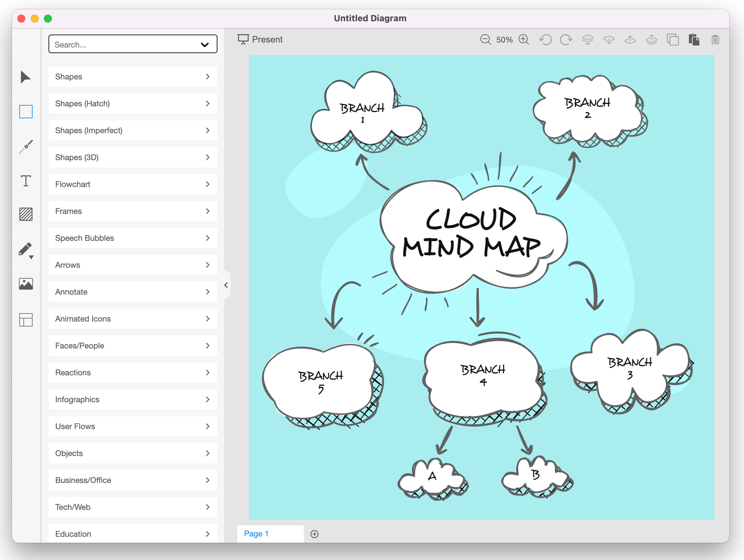The width and height of the screenshot is (744, 560).
Task: Start Present mode
Action: click(260, 40)
